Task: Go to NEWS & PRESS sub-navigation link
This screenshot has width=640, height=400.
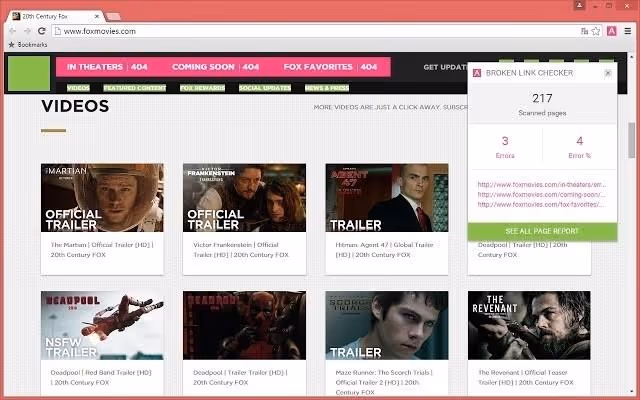Action: [x=327, y=88]
